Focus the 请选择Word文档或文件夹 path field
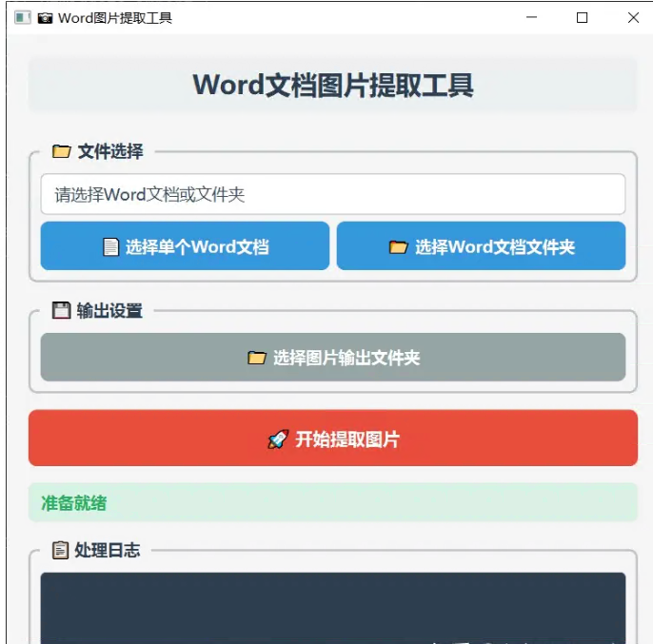The image size is (653, 644). click(x=332, y=194)
